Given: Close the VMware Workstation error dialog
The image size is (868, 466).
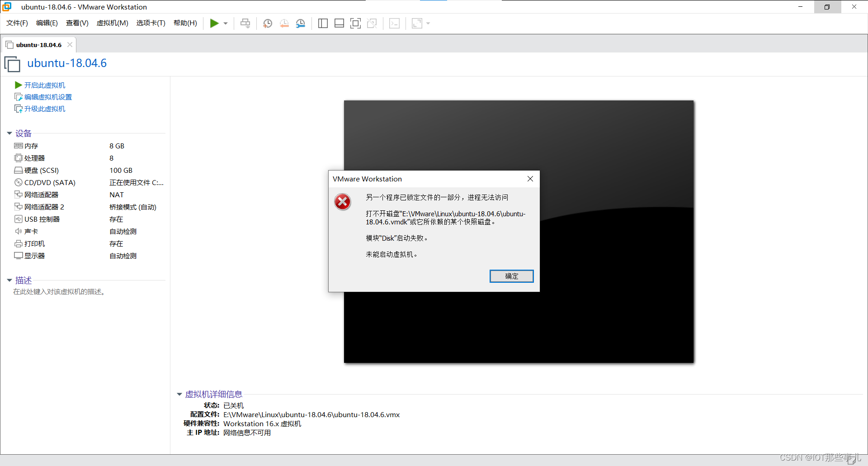Looking at the screenshot, I should (x=530, y=179).
